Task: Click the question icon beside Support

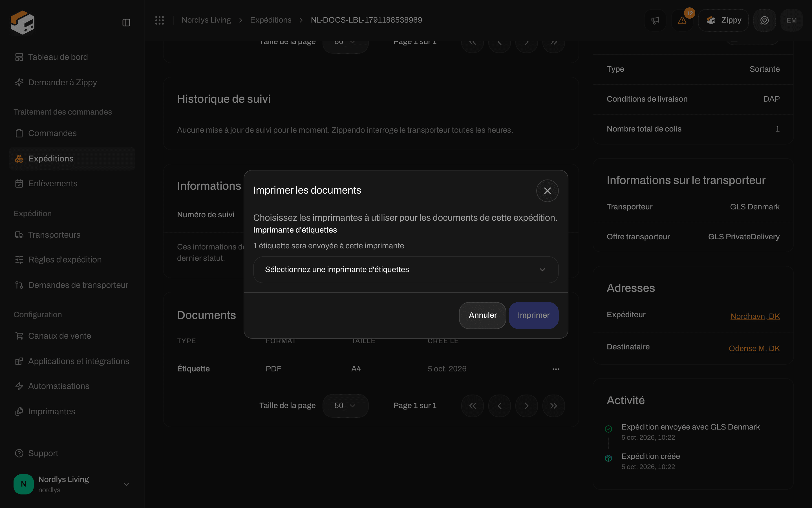Action: click(19, 453)
